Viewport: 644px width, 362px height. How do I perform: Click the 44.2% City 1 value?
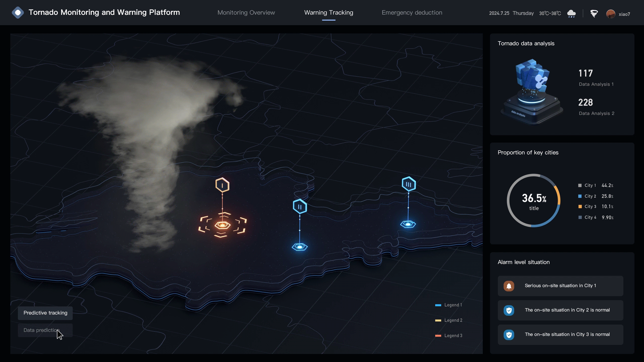click(607, 186)
